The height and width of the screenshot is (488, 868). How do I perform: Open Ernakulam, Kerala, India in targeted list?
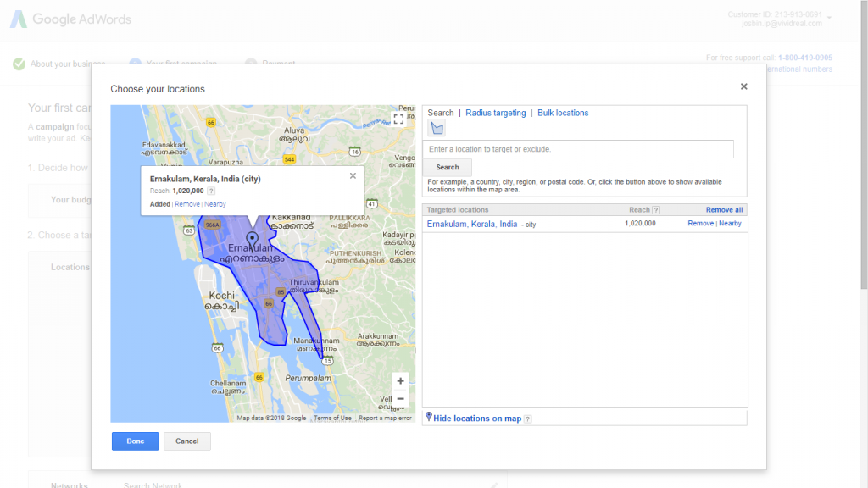coord(471,224)
